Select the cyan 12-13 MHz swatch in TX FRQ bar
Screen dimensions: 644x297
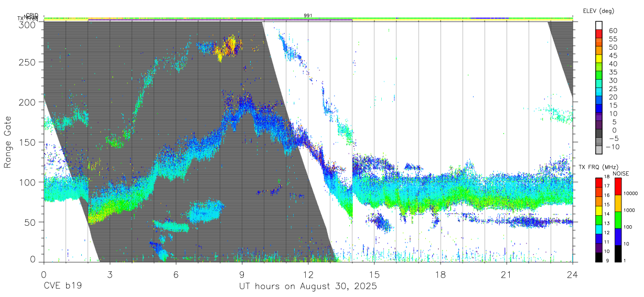click(599, 228)
